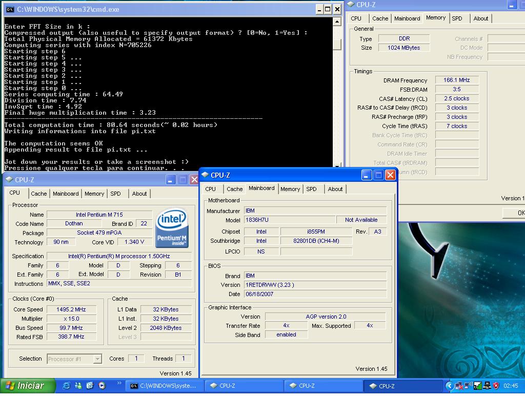The height and width of the screenshot is (420, 525).
Task: Click motherboard model 1836H7U field
Action: 290,220
